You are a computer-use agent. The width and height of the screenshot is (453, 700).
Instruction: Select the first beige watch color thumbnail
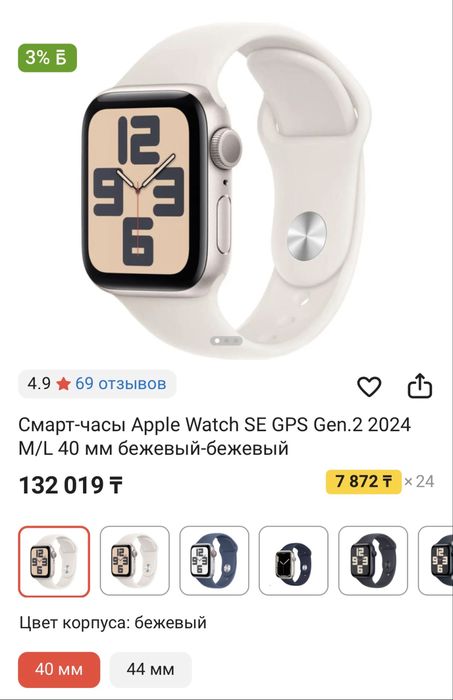54,562
